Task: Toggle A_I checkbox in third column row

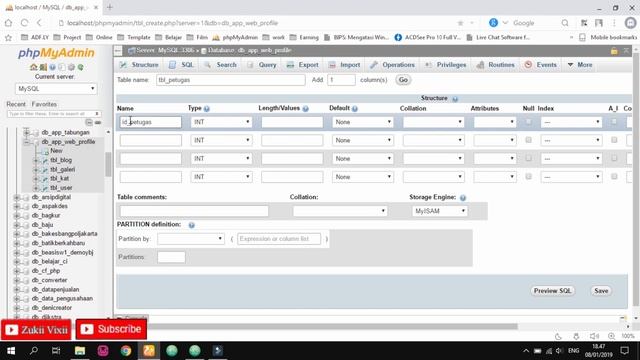Action: [x=614, y=158]
